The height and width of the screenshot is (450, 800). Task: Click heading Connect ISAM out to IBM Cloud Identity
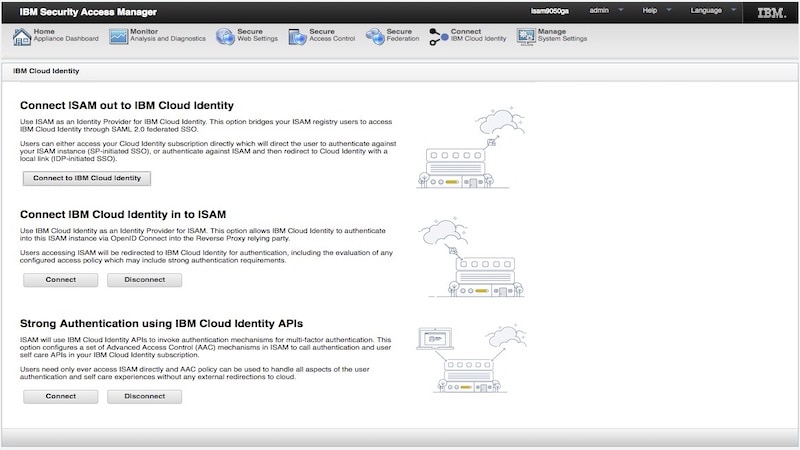127,105
